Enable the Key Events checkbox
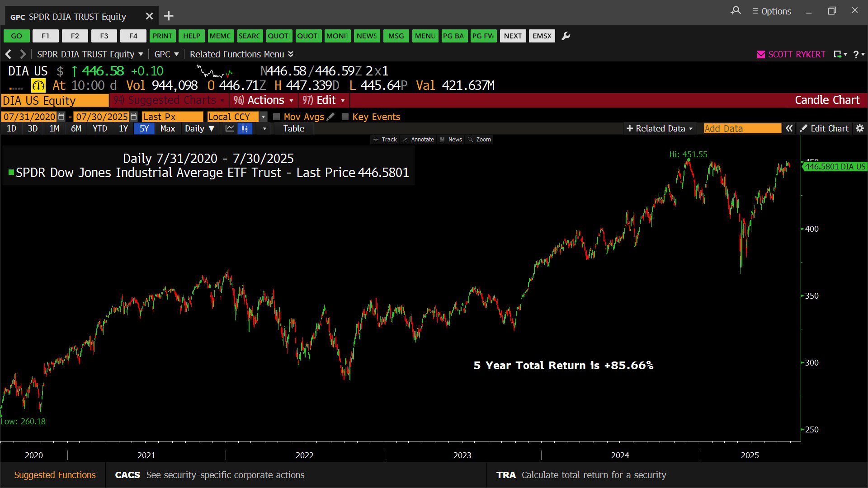This screenshot has height=488, width=868. click(345, 117)
